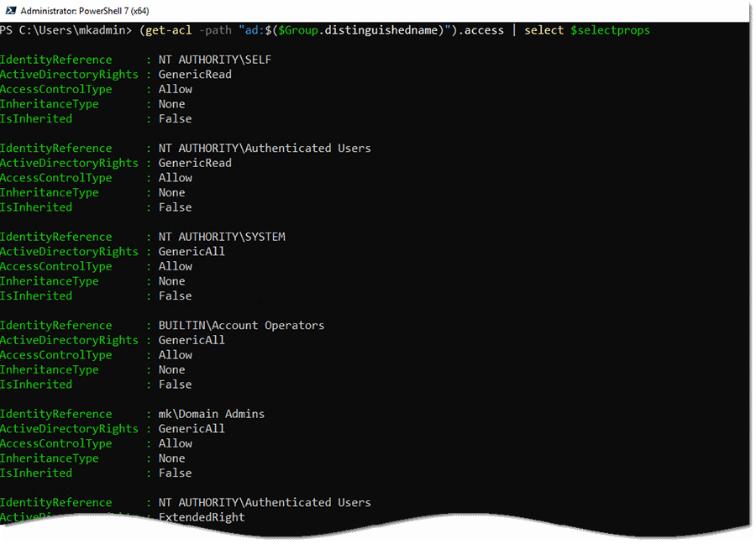Click the NT AUTHORITY\SELF identity value
756x544 pixels.
[214, 60]
